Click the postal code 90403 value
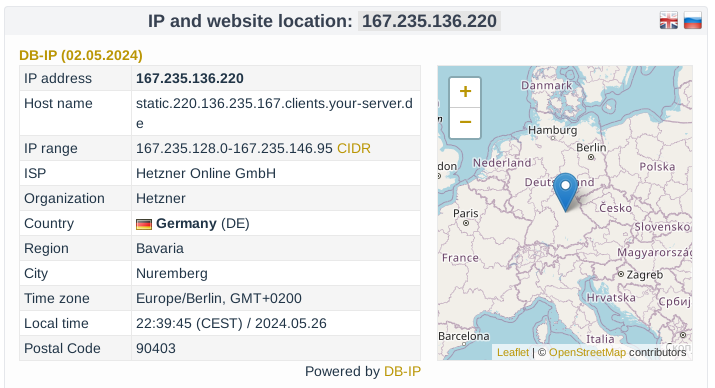The width and height of the screenshot is (715, 388). click(155, 348)
